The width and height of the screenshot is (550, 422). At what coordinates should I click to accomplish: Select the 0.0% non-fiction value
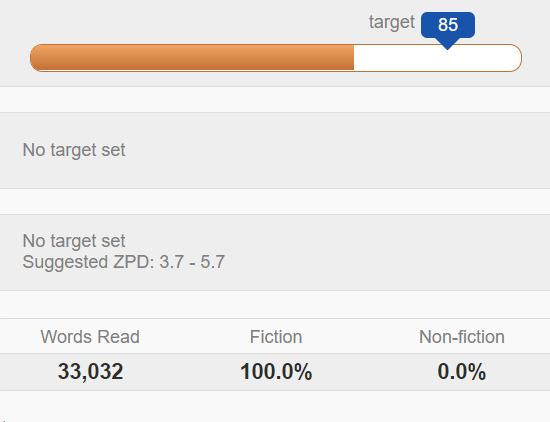tap(462, 371)
